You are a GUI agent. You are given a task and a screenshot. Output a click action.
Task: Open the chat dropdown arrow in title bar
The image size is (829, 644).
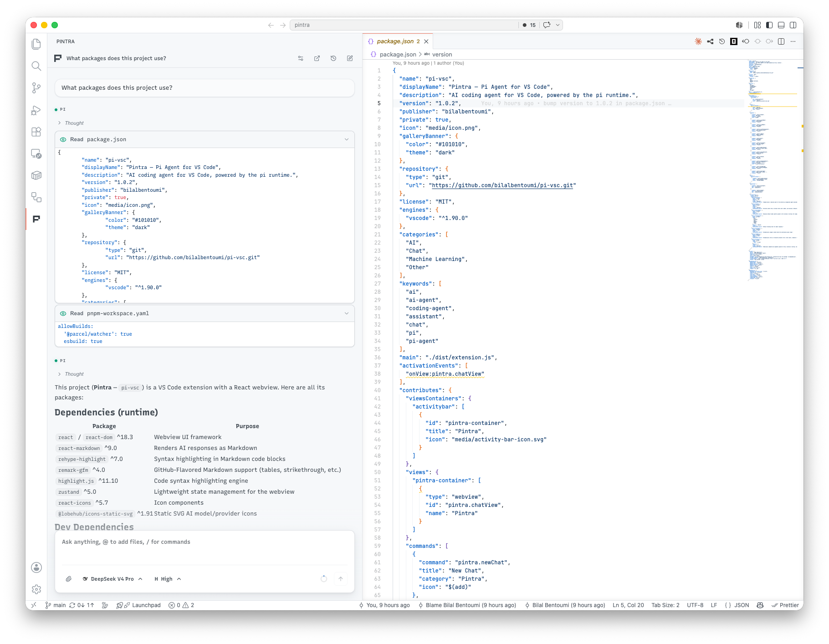pyautogui.click(x=558, y=25)
